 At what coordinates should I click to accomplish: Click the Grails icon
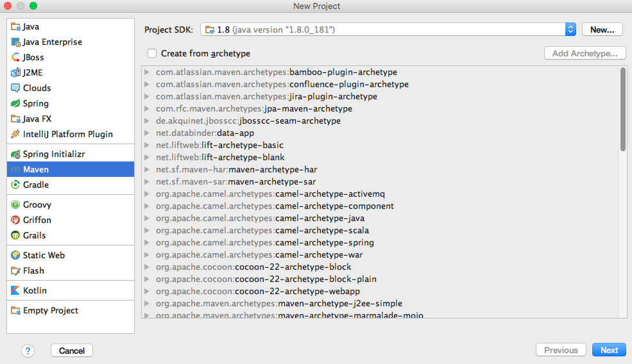[16, 235]
